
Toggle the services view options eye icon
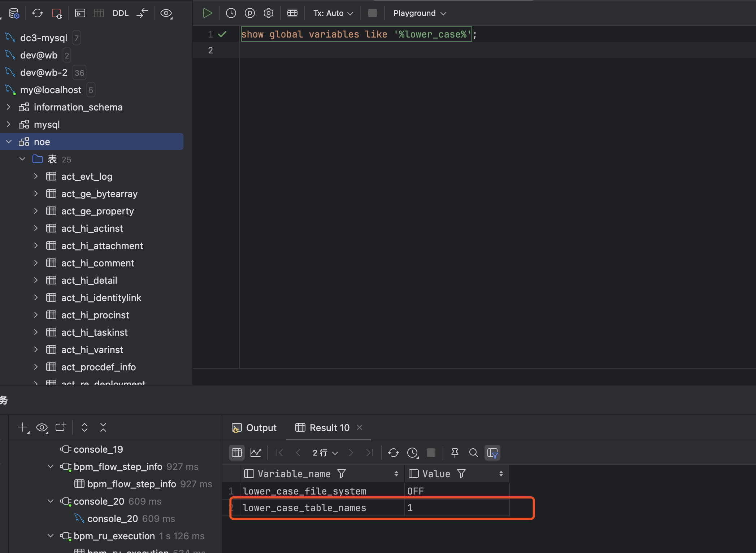tap(42, 428)
